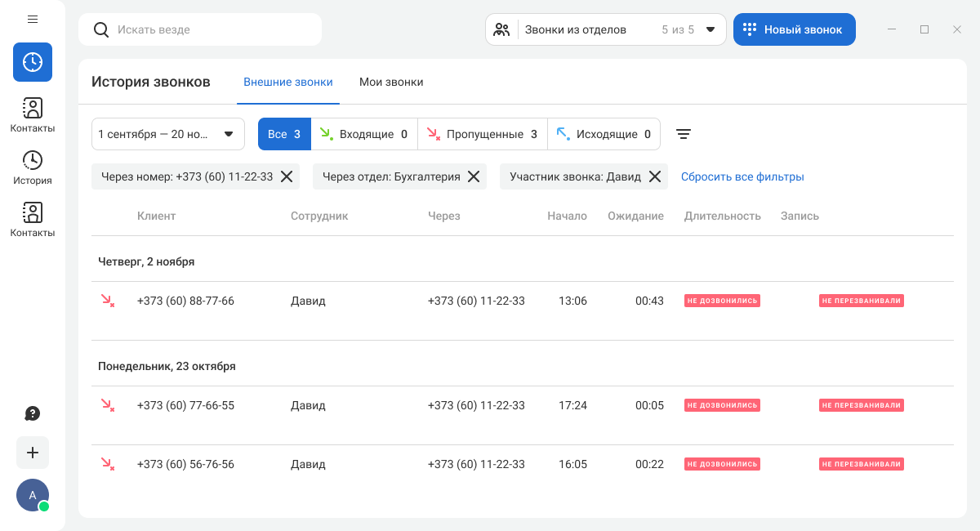
Task: Remove the Через отдел: Бухгалтерия filter
Action: 474,176
